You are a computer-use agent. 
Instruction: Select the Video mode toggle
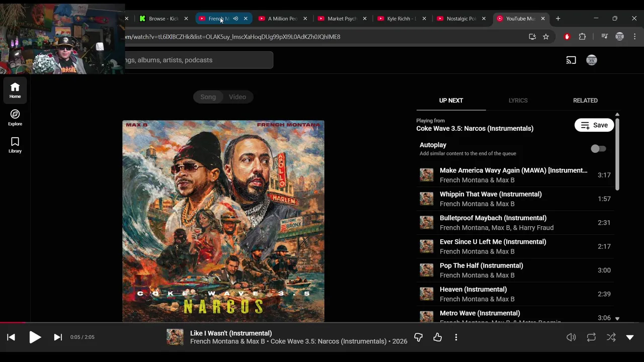pyautogui.click(x=237, y=97)
